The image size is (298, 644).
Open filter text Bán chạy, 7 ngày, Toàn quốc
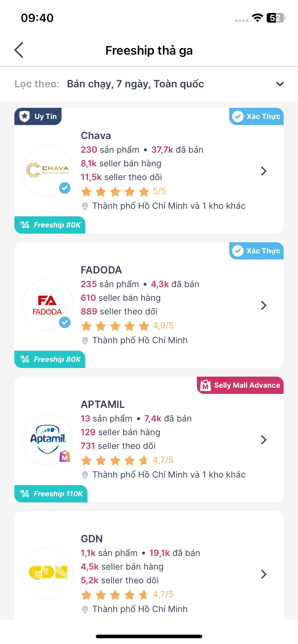click(135, 84)
